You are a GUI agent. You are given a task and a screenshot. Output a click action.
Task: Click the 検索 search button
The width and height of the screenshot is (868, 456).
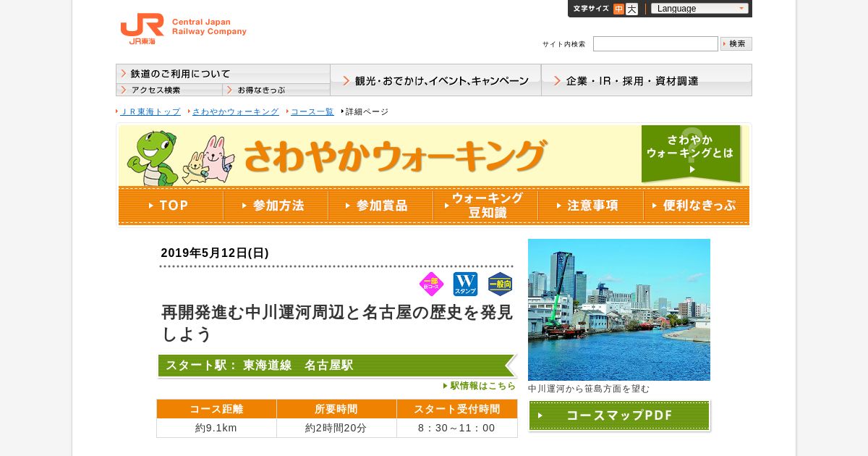pyautogui.click(x=736, y=43)
